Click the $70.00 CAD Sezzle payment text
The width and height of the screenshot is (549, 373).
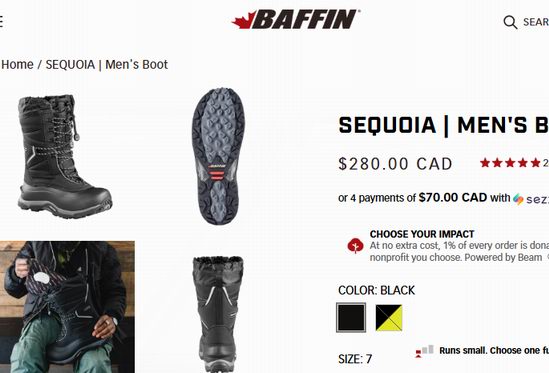pos(453,197)
